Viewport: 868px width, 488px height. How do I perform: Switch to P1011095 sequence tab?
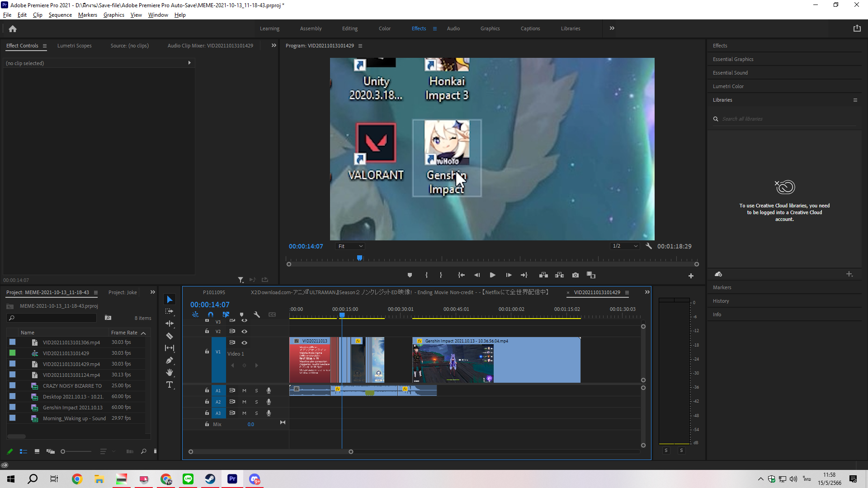[x=214, y=292]
